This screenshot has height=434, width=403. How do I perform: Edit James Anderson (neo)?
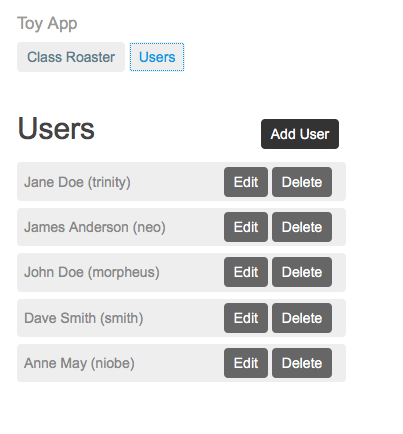[x=246, y=227]
